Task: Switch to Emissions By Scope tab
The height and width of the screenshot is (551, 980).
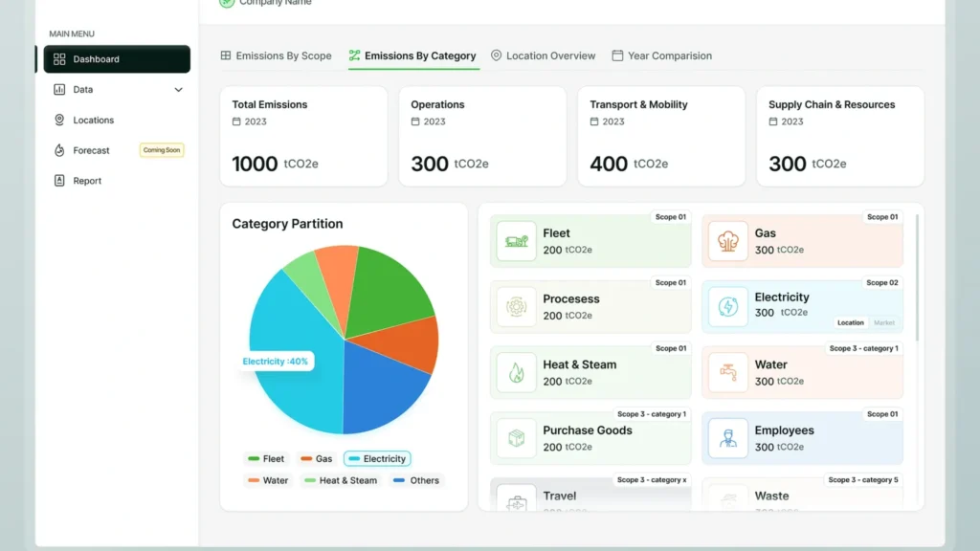Action: tap(277, 55)
